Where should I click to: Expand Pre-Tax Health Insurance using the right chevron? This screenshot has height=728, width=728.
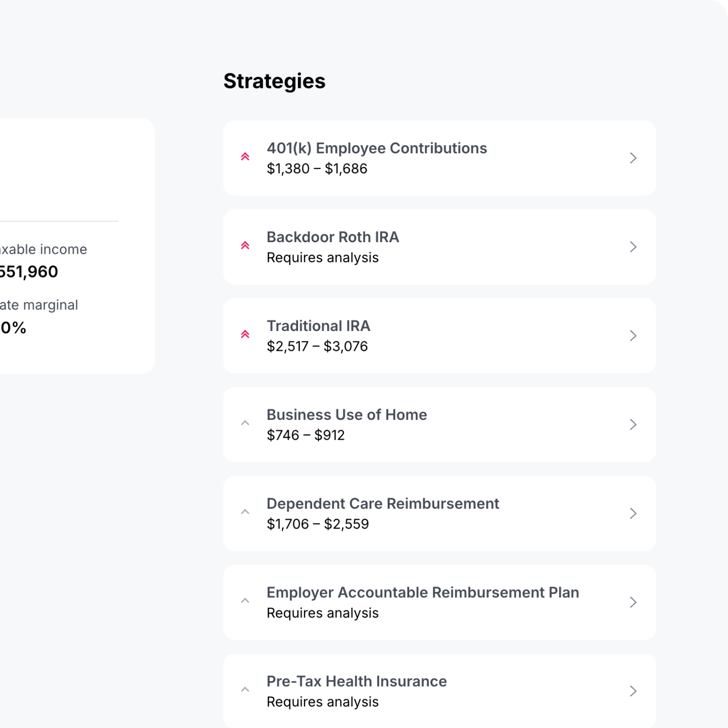[x=633, y=691]
